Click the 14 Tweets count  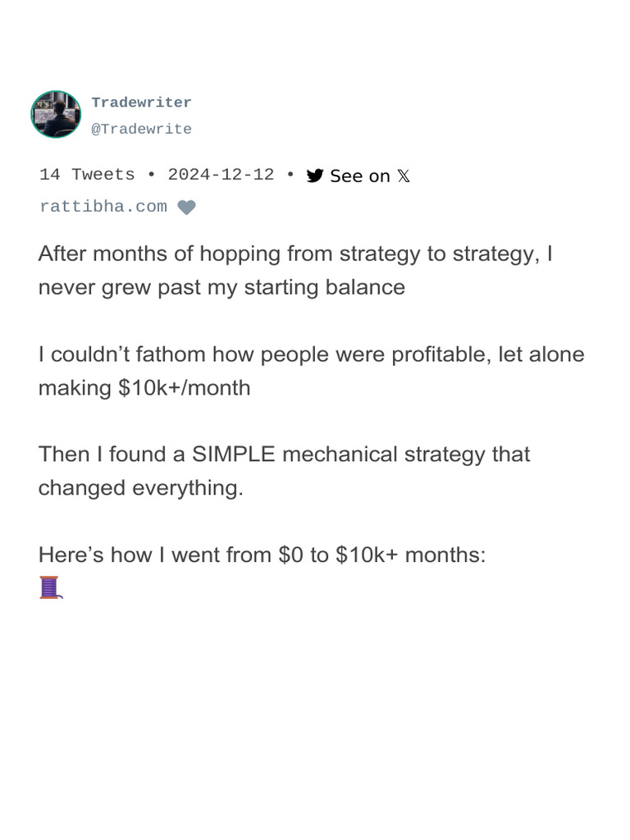87,175
